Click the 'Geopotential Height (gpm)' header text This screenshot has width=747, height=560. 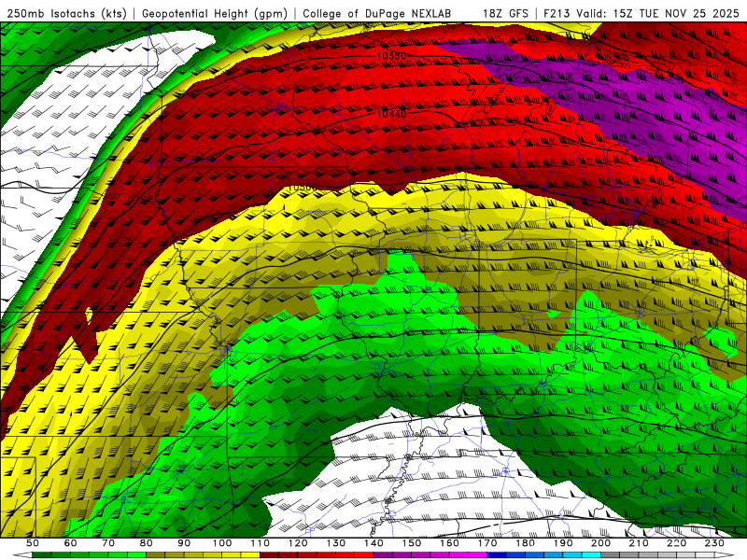pyautogui.click(x=215, y=14)
